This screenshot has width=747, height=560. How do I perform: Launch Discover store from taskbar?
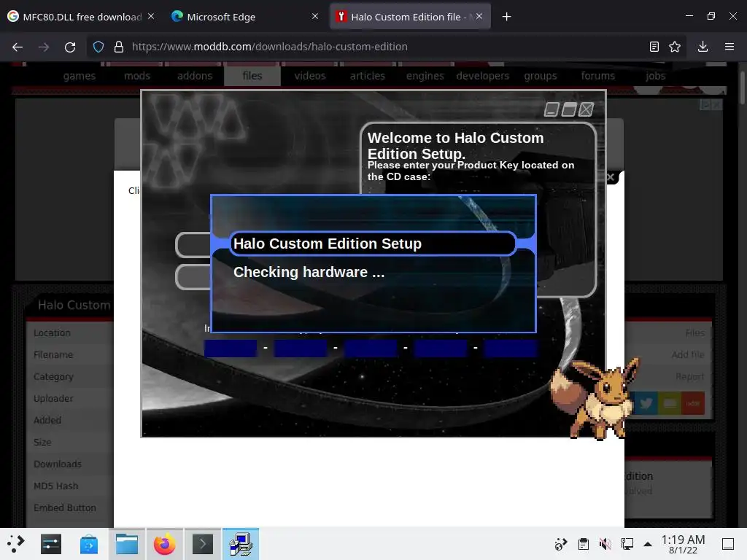point(89,544)
